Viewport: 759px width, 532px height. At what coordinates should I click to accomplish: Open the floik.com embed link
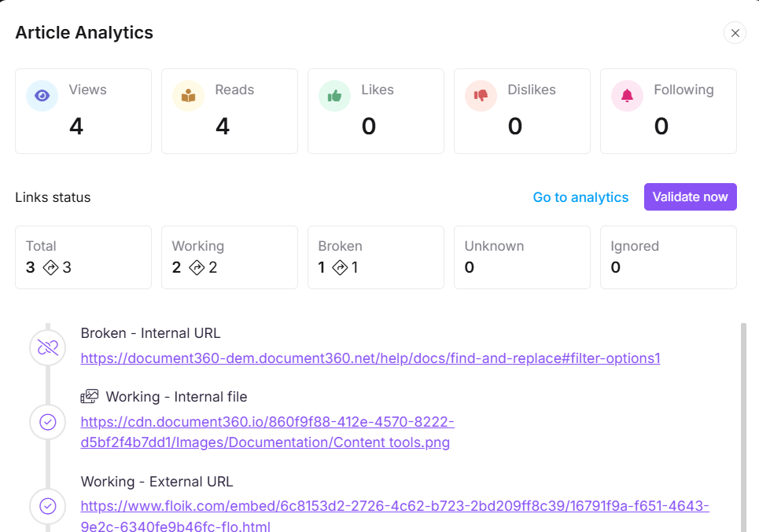pos(395,516)
